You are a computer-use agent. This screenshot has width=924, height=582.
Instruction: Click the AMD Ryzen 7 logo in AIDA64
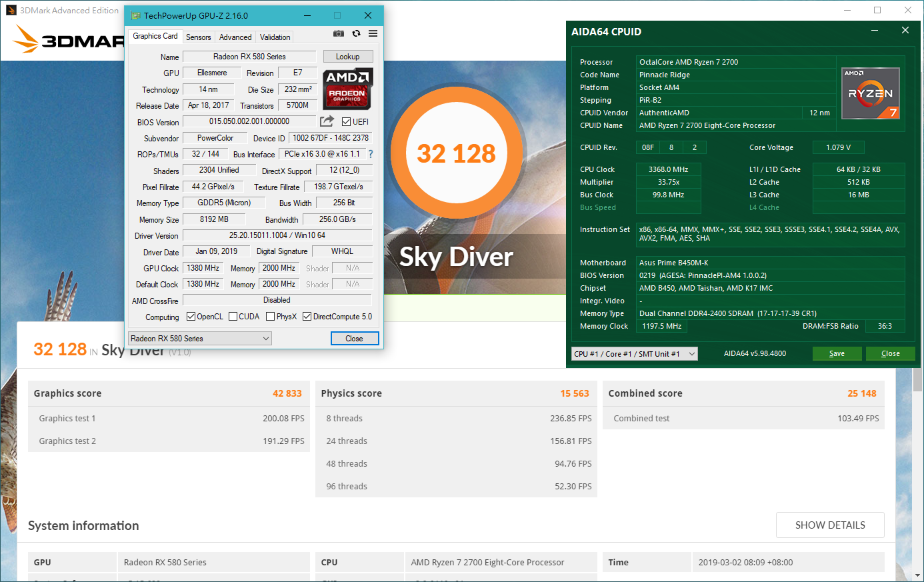[871, 93]
